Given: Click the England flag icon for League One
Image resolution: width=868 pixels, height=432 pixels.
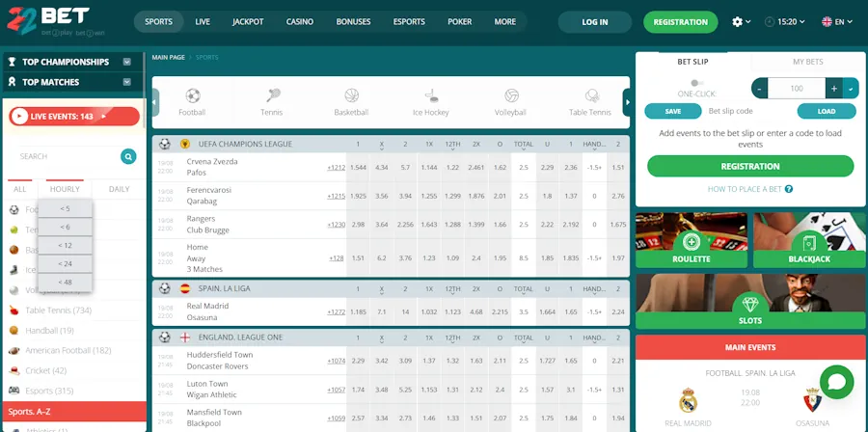Looking at the screenshot, I should coord(185,337).
